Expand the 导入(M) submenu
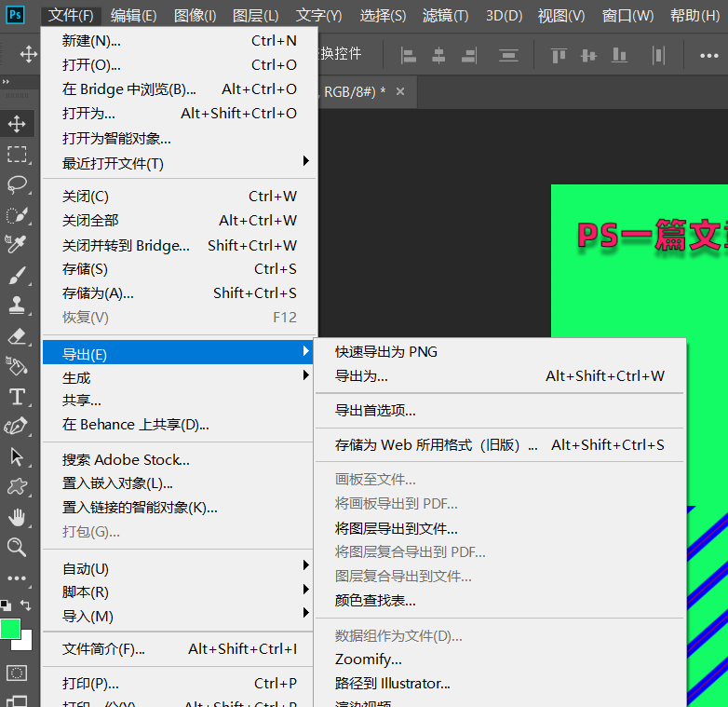728x707 pixels. [178, 616]
